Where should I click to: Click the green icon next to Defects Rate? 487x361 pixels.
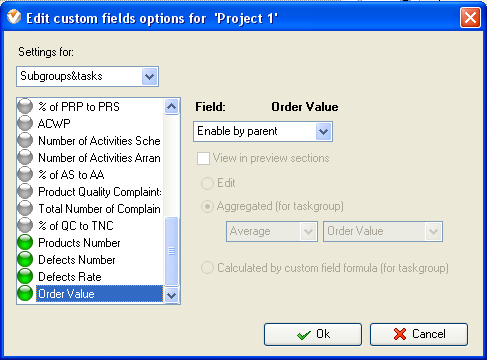click(25, 276)
